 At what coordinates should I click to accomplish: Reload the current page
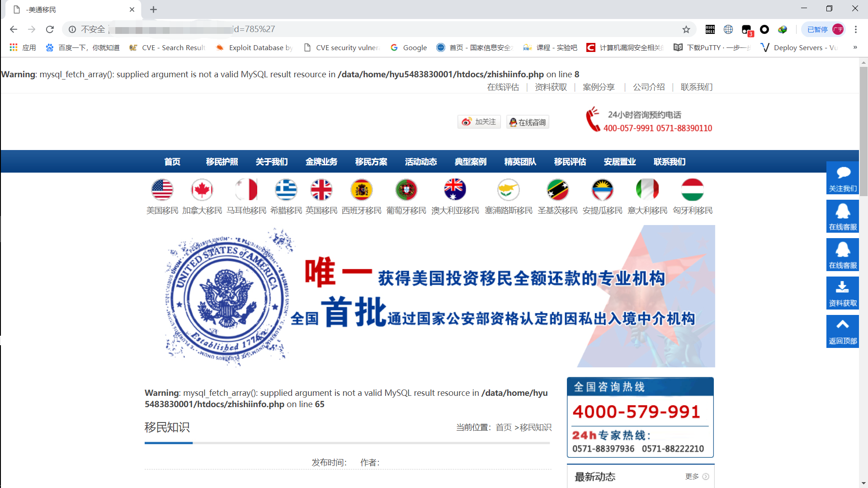click(x=50, y=29)
